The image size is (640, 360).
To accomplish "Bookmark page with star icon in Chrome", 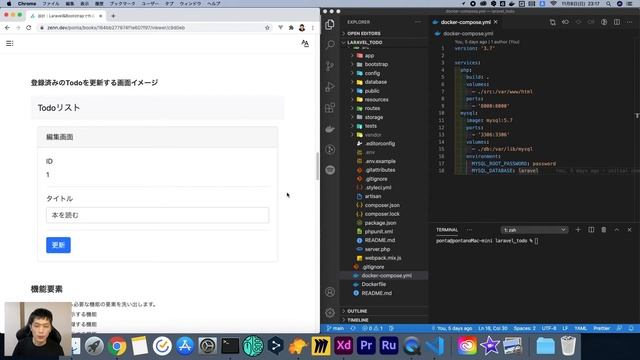I will (x=267, y=28).
